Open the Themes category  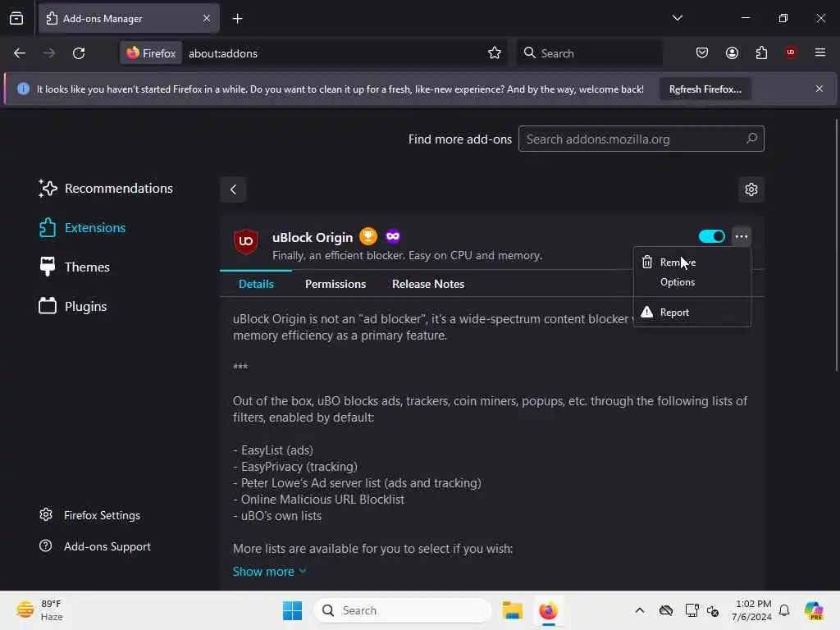75,267
